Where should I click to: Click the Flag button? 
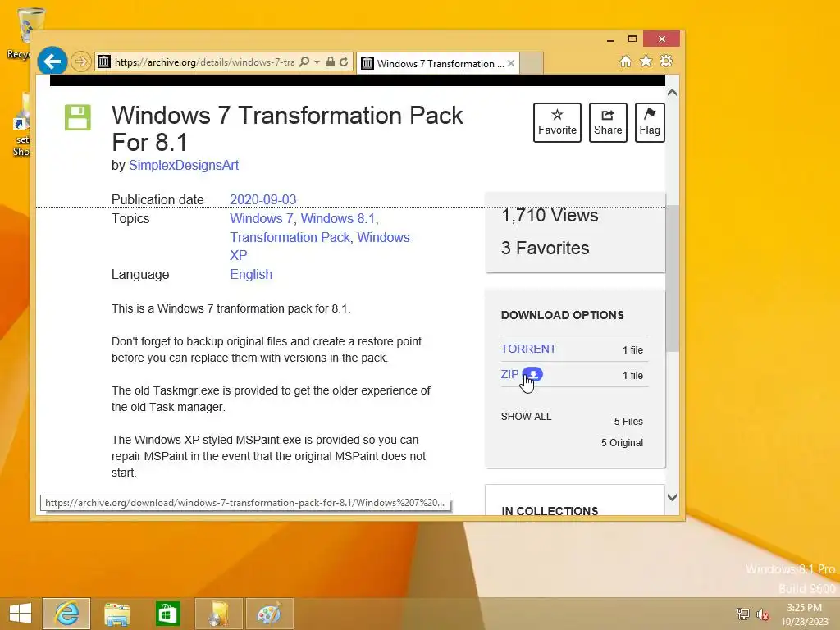(x=650, y=123)
